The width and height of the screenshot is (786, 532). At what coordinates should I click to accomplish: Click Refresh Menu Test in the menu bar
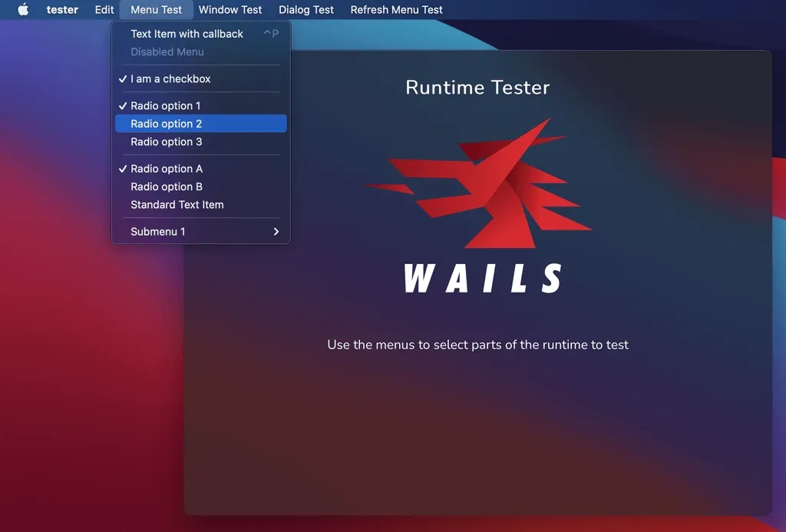pos(396,9)
